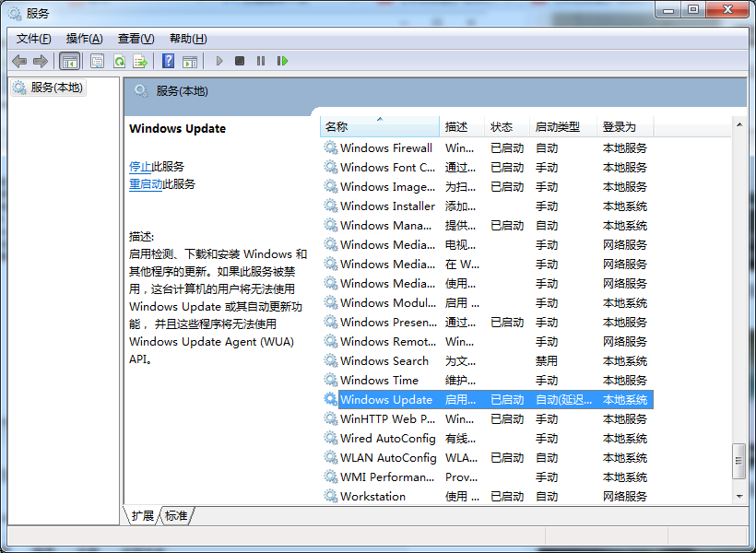Maximize the 服务 window
Viewport: 756px width, 553px height.
click(693, 9)
